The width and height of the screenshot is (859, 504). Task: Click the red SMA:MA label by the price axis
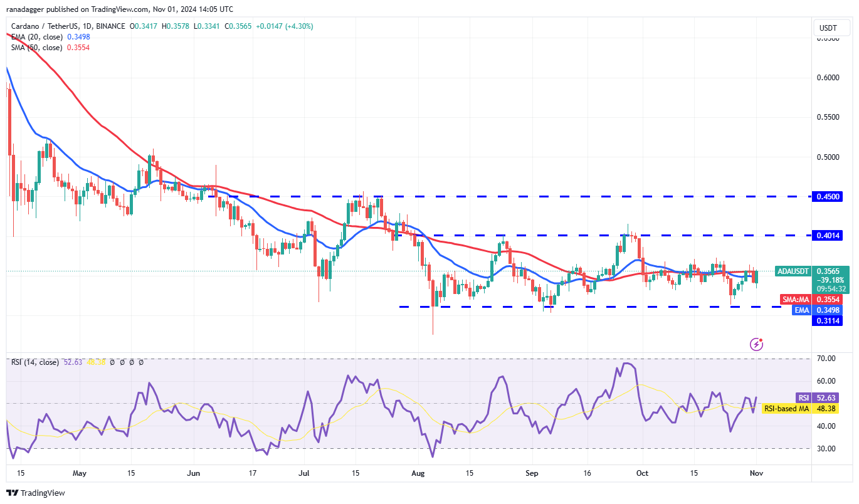pos(796,300)
